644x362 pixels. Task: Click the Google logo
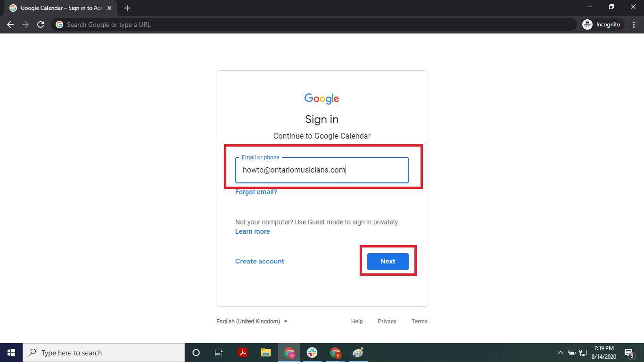click(322, 99)
